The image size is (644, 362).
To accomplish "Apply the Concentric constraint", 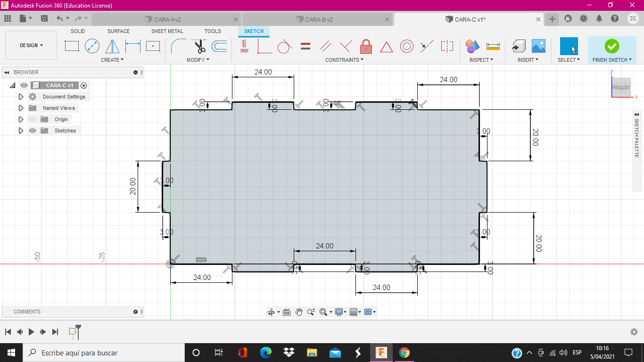I will click(x=407, y=46).
